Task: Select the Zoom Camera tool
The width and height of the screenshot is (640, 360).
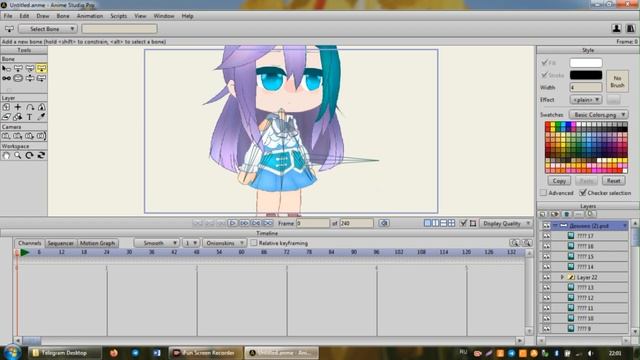Action: click(x=18, y=136)
